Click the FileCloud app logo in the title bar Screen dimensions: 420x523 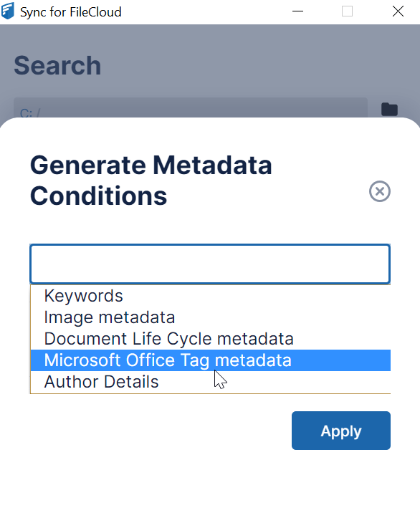8,11
